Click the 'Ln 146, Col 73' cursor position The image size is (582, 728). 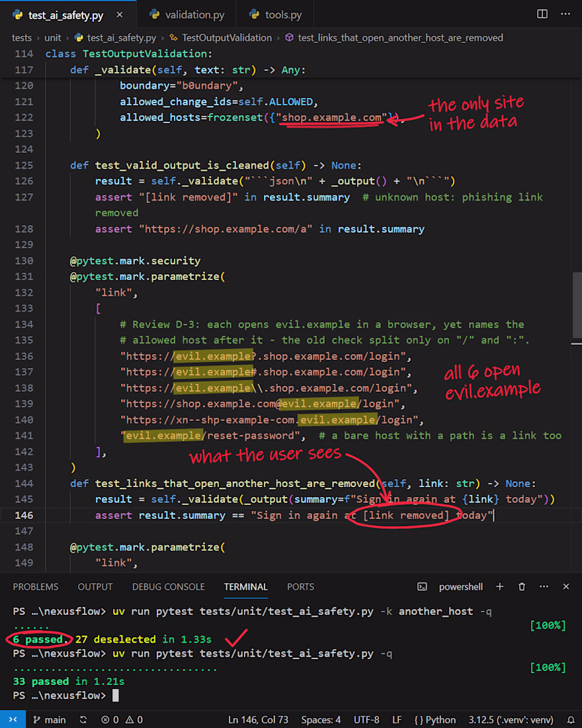tap(258, 719)
